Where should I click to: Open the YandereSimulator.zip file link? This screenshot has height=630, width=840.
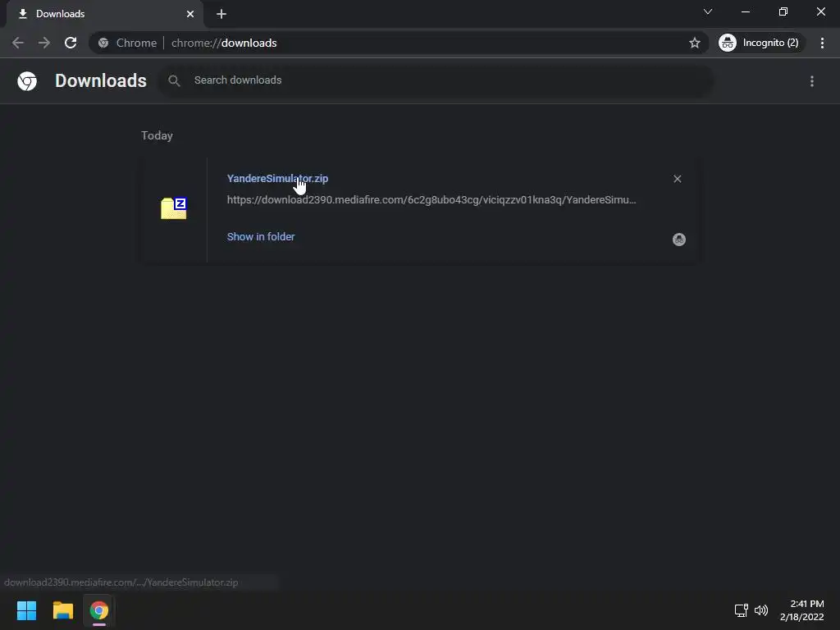click(277, 178)
